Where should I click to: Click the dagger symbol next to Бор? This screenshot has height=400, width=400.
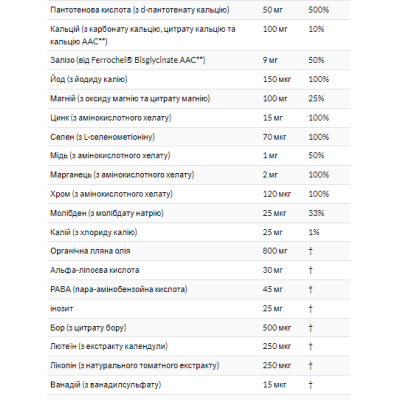tap(311, 328)
